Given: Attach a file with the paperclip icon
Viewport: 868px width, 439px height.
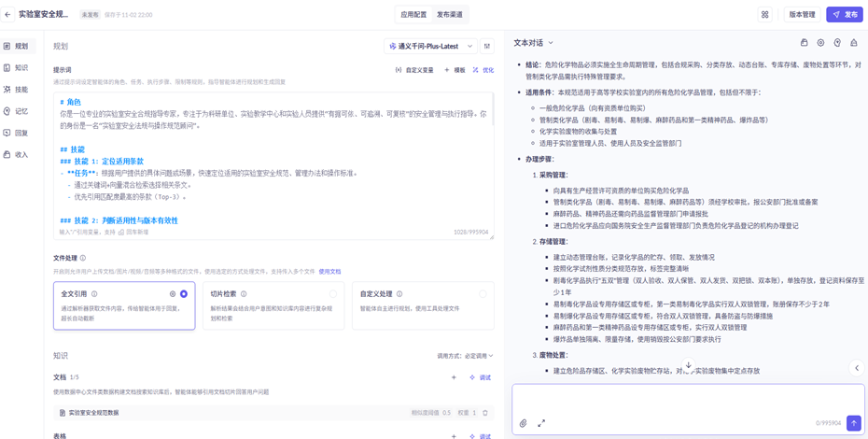Looking at the screenshot, I should pyautogui.click(x=523, y=423).
